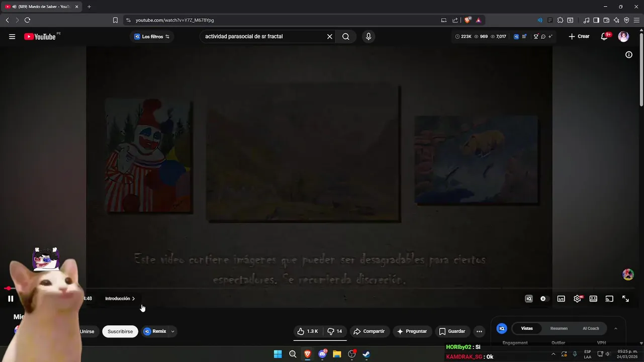Click the search magnifier button
The width and height of the screenshot is (644, 362).
tap(346, 37)
